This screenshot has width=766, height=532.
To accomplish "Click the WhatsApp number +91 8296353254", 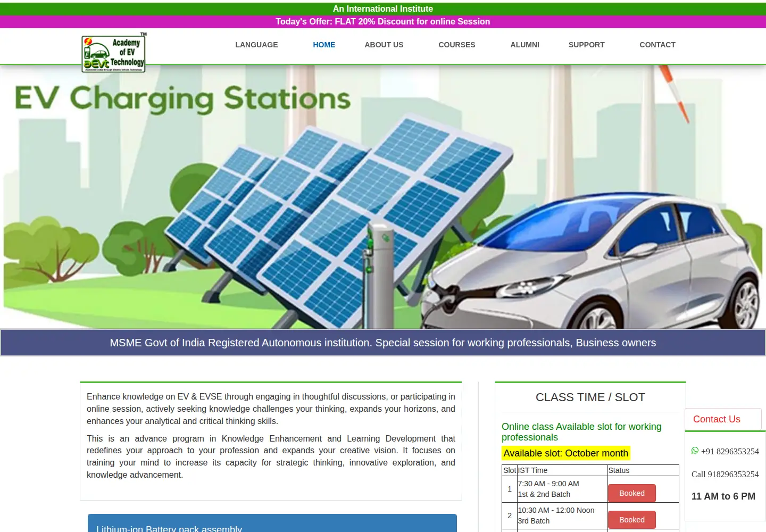I will click(x=730, y=452).
